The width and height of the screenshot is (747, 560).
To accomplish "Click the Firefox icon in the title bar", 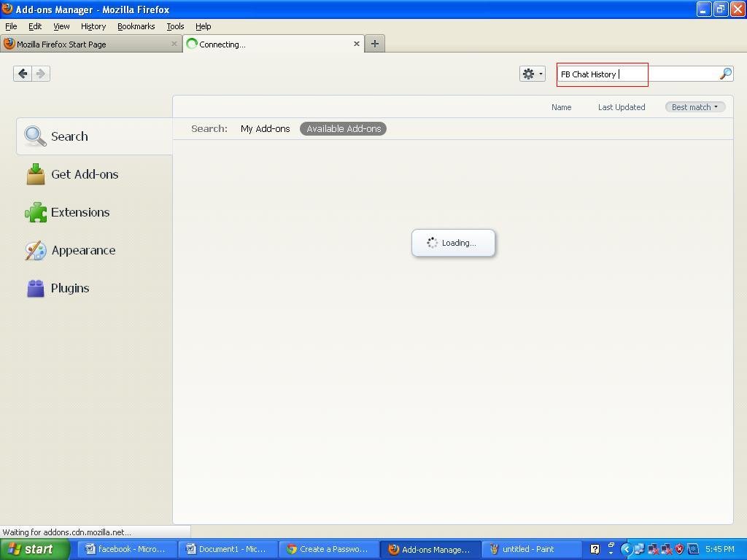I will pos(7,9).
